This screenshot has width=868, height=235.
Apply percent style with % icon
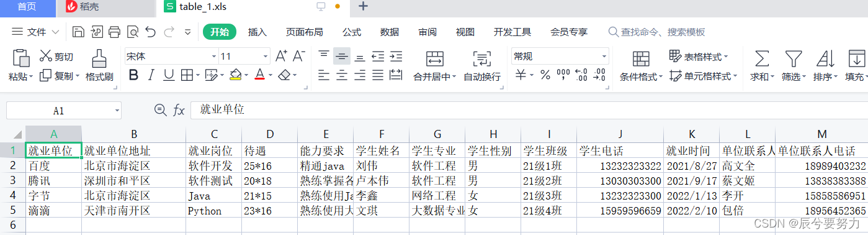pyautogui.click(x=545, y=75)
